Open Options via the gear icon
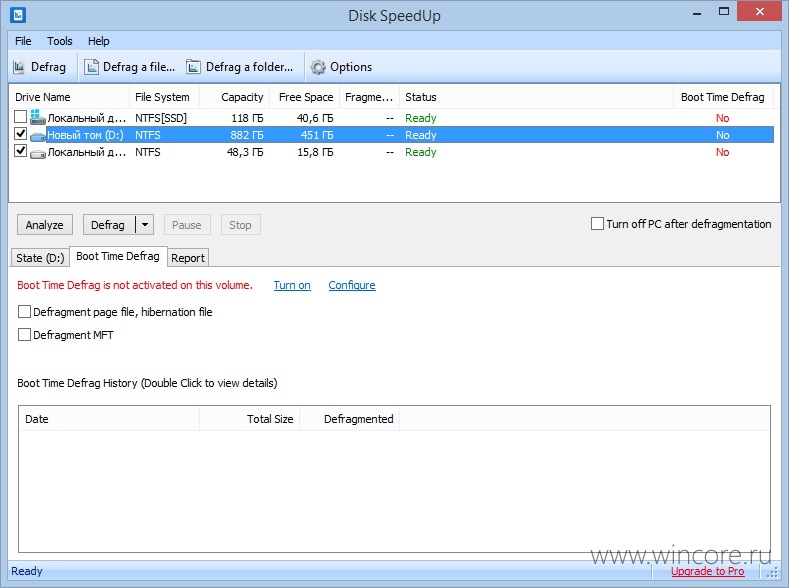 (x=318, y=67)
